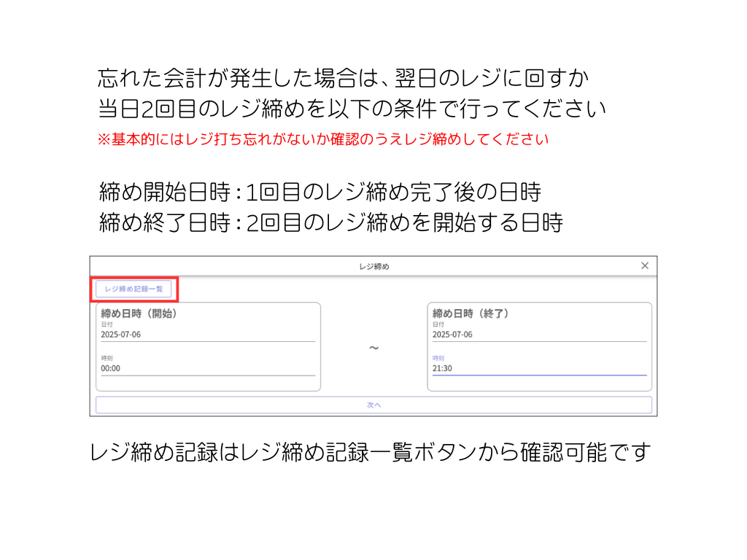
Task: Click the red note starting ※基本的には
Action: pyautogui.click(x=323, y=139)
